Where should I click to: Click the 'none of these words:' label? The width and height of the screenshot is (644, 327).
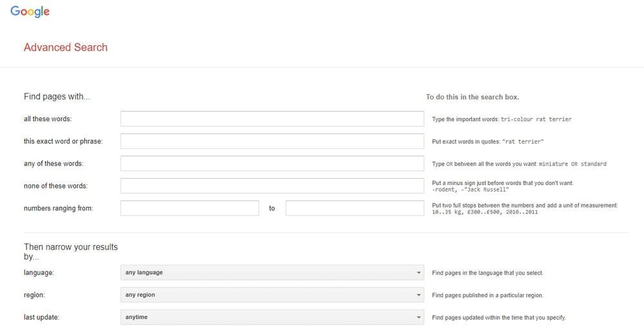click(x=55, y=186)
